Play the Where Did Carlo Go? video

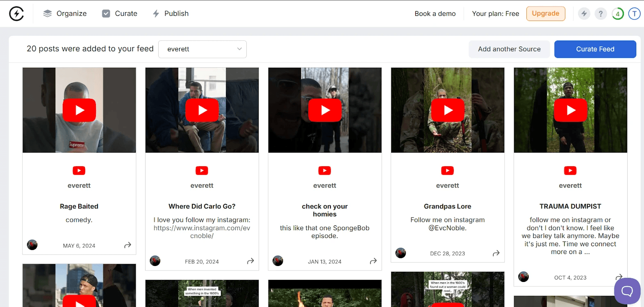[x=202, y=110]
